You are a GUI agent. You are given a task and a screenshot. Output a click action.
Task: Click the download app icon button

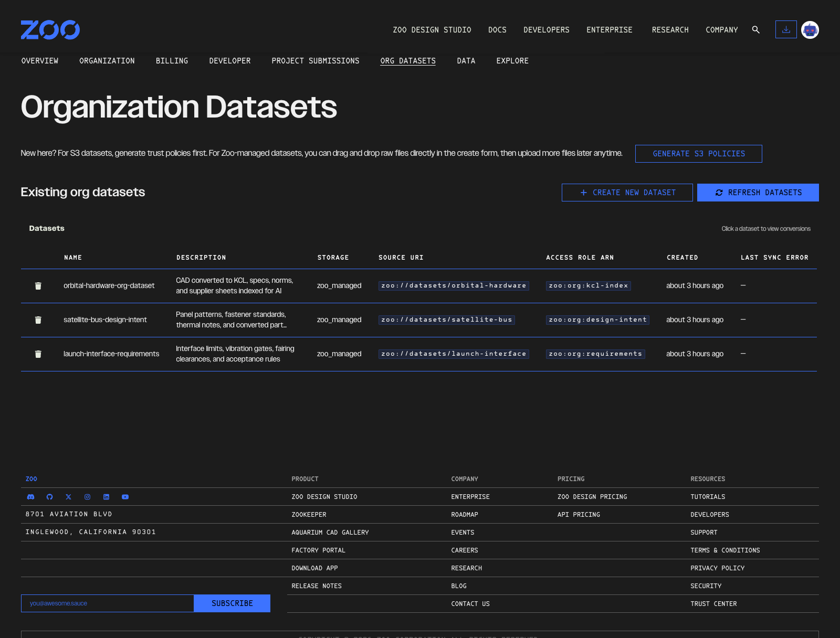coord(786,30)
